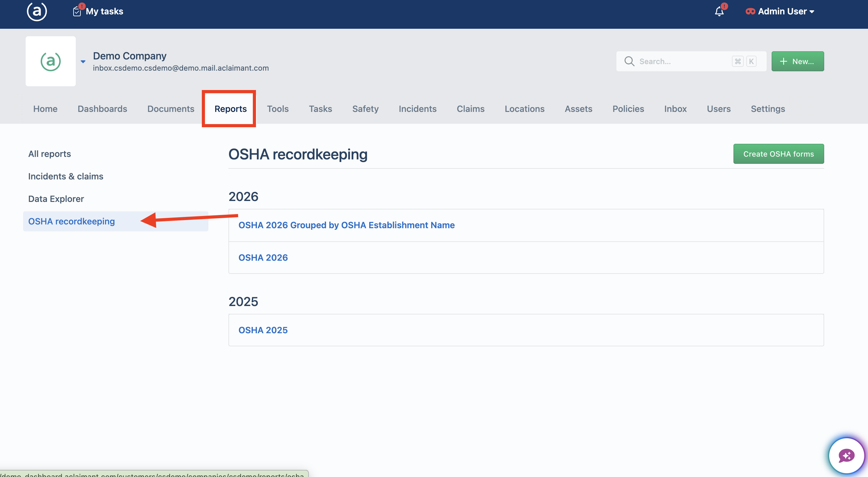Select OSHA recordkeeping sidebar item

pyautogui.click(x=115, y=221)
